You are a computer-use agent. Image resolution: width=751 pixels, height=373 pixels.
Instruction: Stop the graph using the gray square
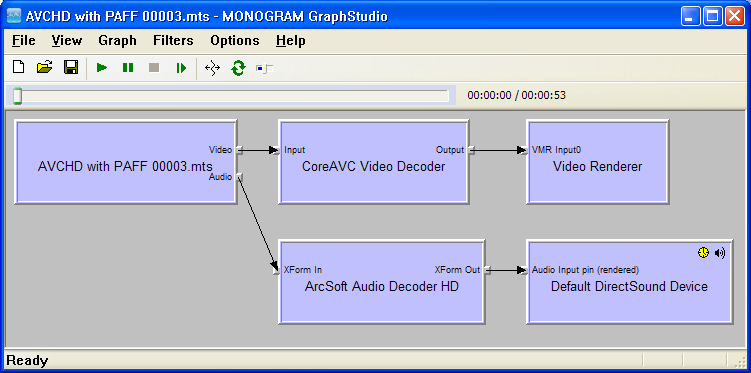154,68
